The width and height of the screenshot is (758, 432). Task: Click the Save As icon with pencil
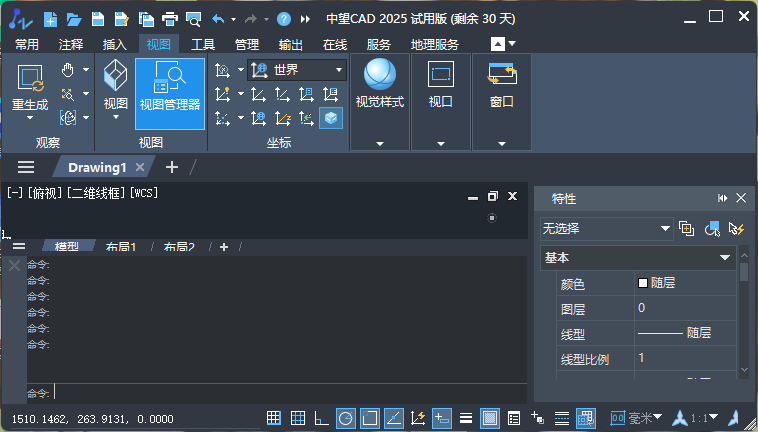coord(122,19)
